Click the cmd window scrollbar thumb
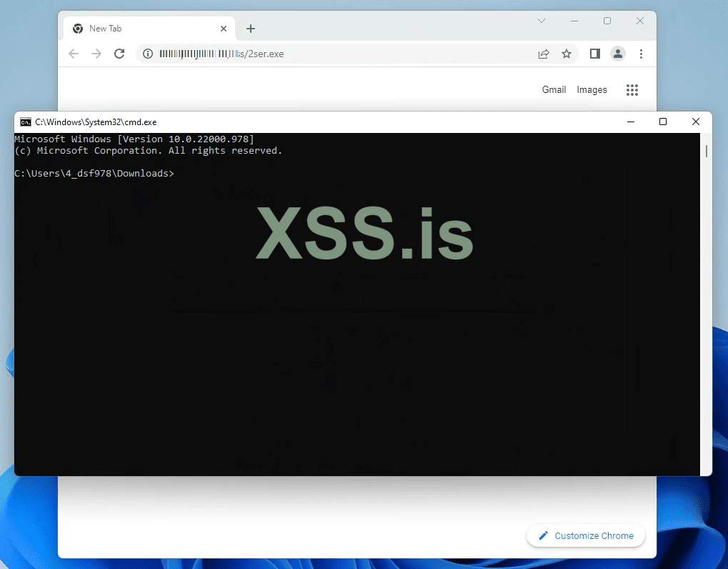This screenshot has height=569, width=728. click(x=706, y=151)
